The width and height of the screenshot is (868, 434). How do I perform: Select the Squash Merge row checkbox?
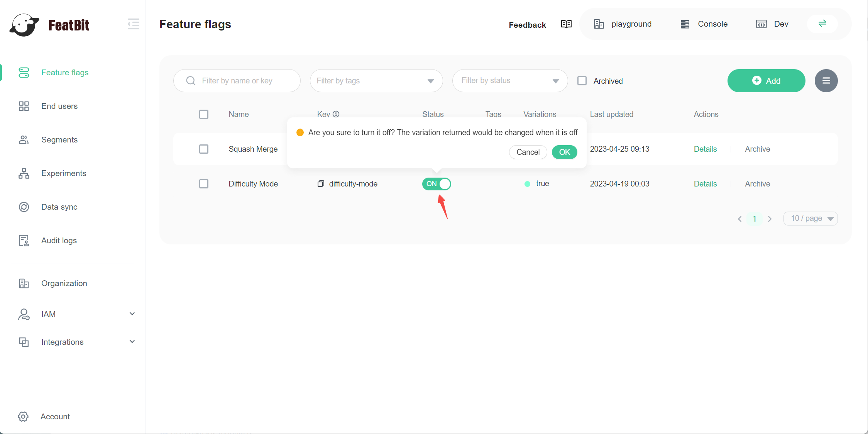pos(204,149)
